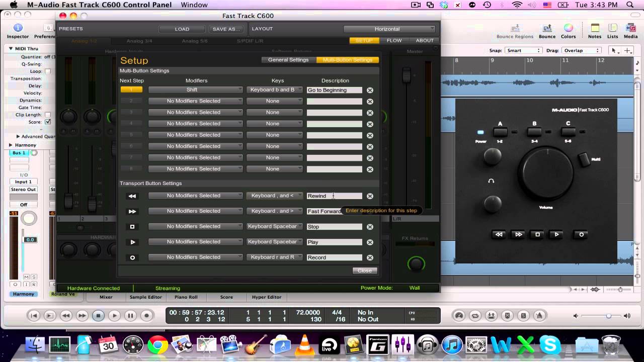Open the Notes panel in Logic toolbar
This screenshot has height=362, width=644.
point(595,31)
